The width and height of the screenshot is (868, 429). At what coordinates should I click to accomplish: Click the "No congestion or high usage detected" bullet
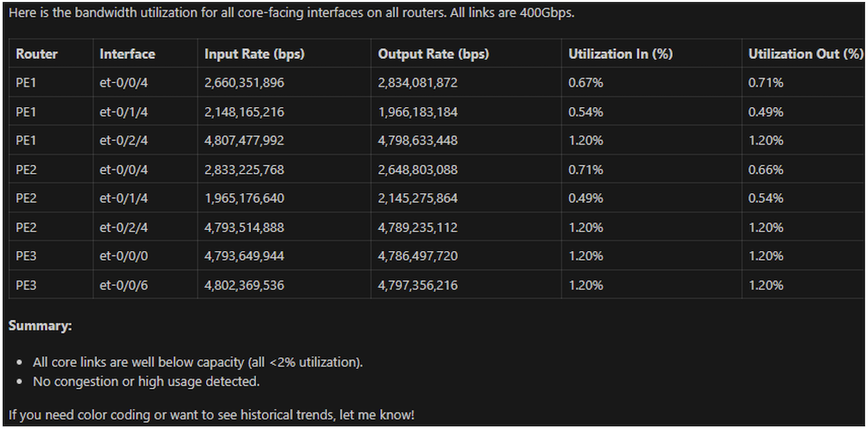[146, 381]
